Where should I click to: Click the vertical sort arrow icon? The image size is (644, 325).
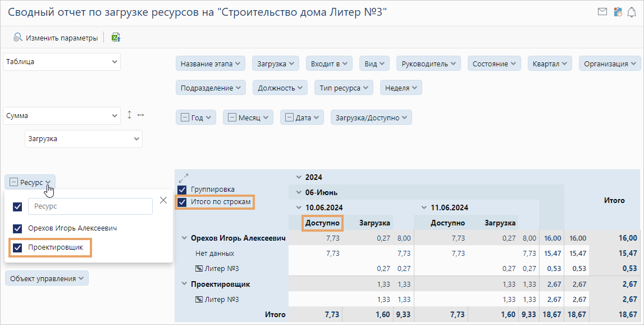pos(130,115)
